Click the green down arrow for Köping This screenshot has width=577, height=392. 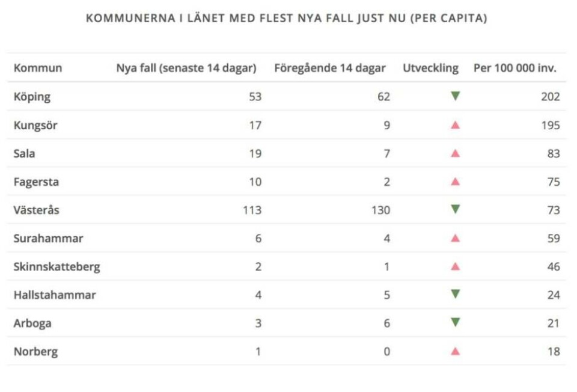[455, 96]
